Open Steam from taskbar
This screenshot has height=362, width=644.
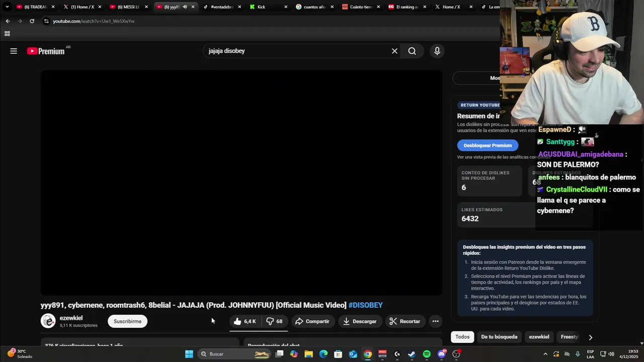412,354
